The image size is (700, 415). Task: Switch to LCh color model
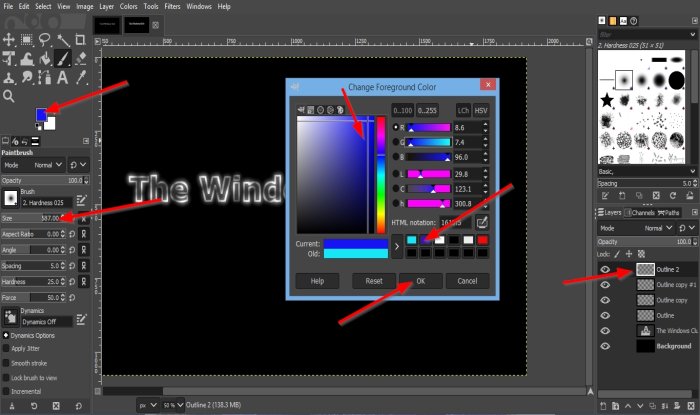pyautogui.click(x=463, y=110)
